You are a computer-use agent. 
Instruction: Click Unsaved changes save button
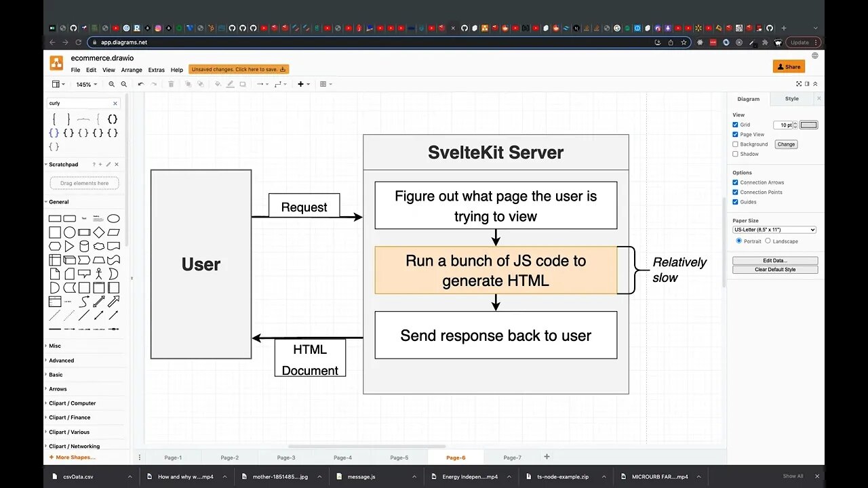(239, 69)
